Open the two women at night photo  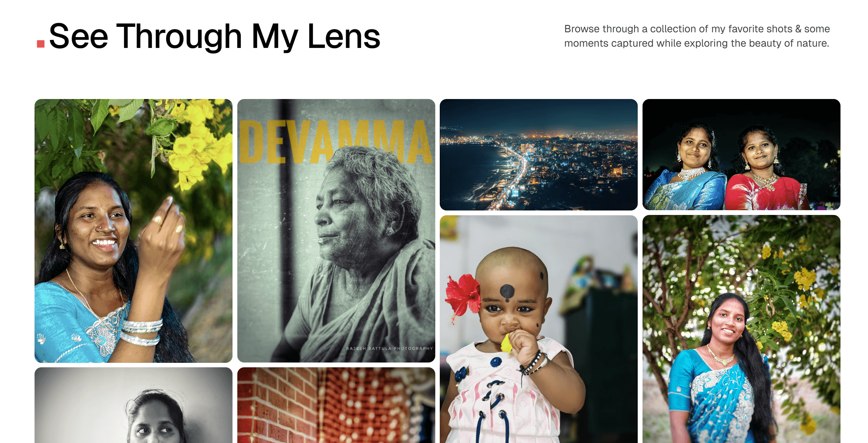(741, 155)
